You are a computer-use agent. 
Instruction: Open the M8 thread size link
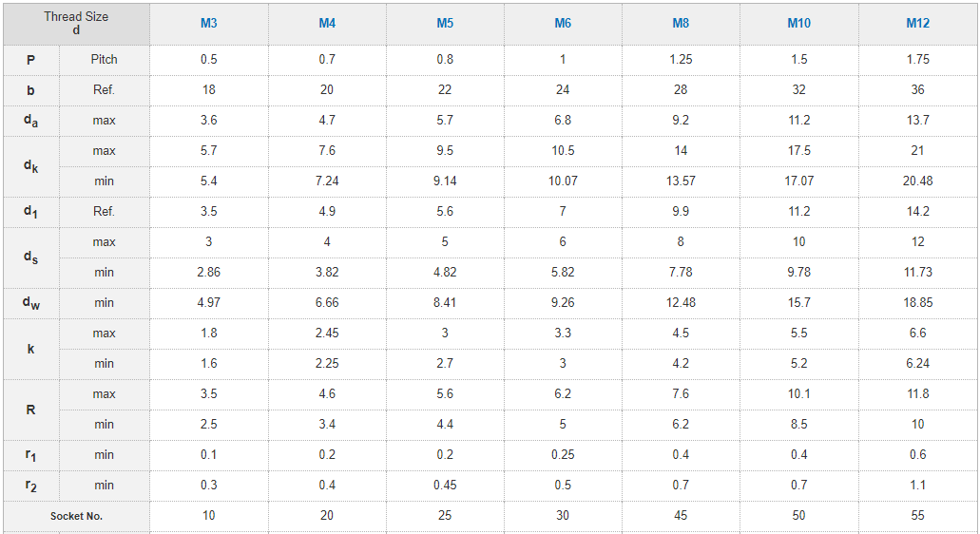click(681, 24)
